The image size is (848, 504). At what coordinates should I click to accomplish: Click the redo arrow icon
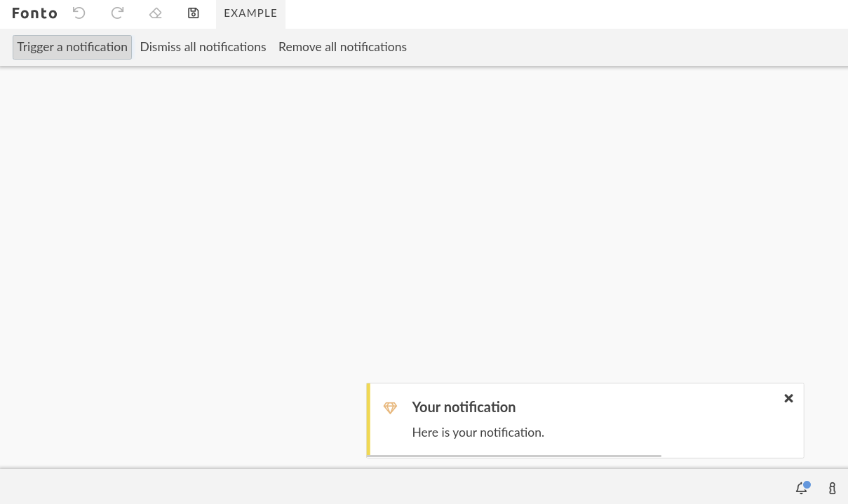tap(117, 13)
